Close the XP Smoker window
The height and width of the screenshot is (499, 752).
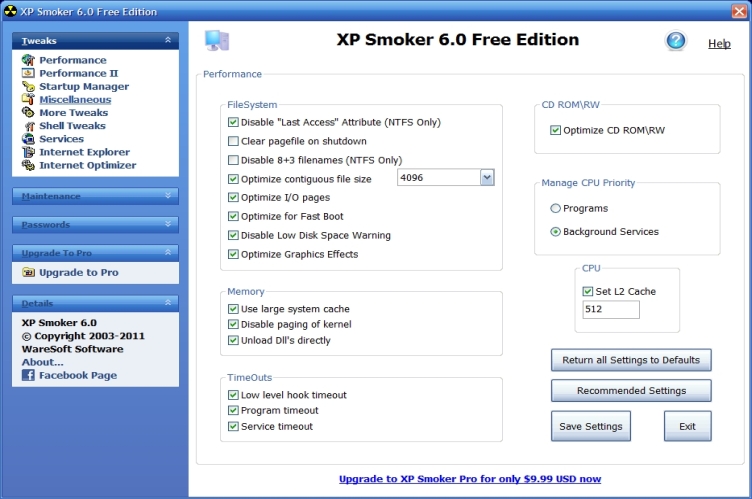(739, 11)
